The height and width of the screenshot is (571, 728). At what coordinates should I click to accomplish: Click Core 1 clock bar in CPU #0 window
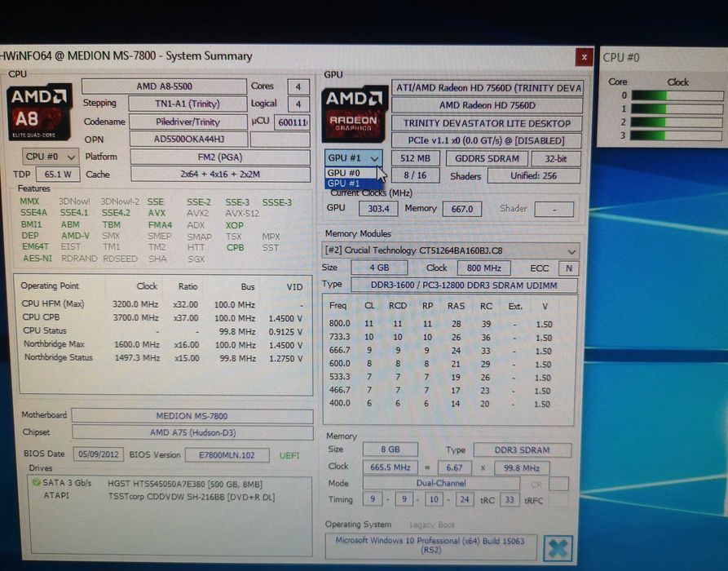(677, 108)
